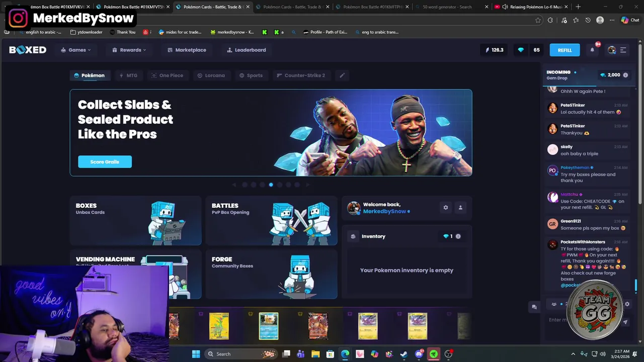644x362 pixels.
Task: Select the Sports category tab
Action: tap(251, 75)
